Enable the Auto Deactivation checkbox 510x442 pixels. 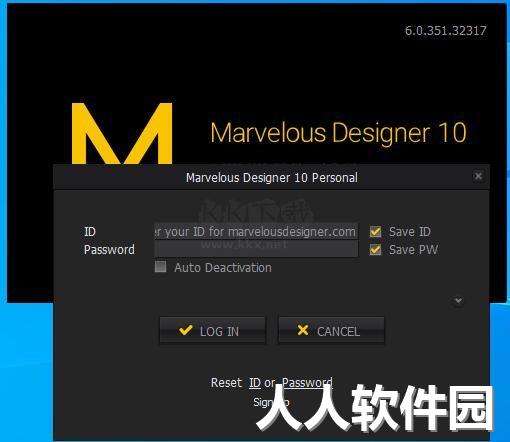[x=161, y=267]
